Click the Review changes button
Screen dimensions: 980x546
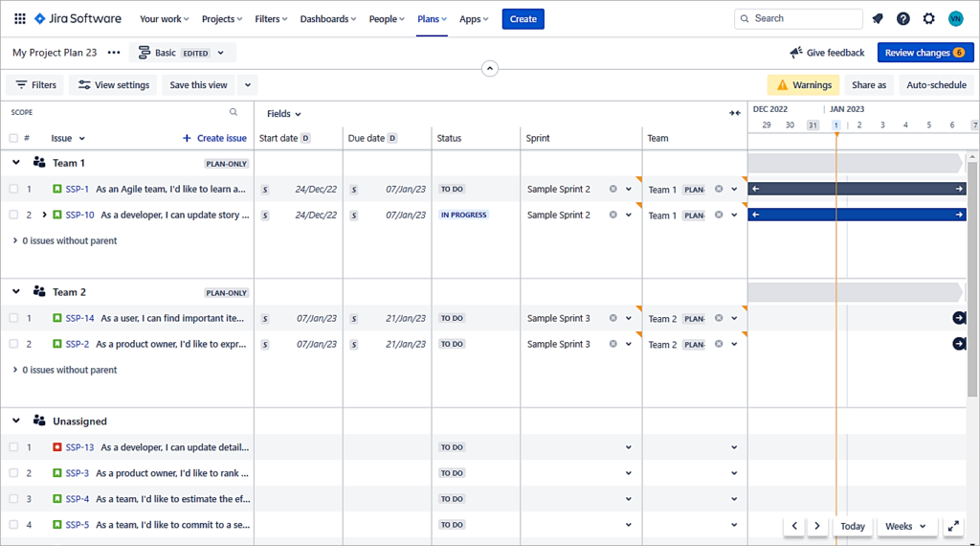pos(924,53)
